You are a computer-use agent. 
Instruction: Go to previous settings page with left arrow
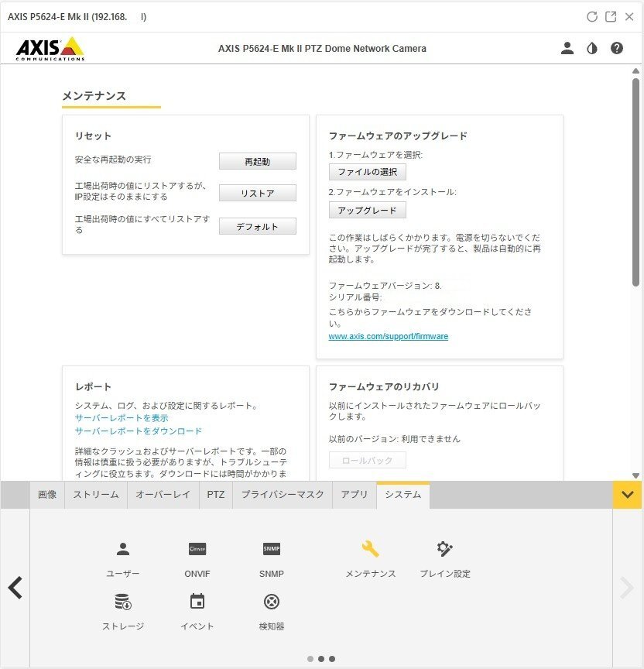15,588
